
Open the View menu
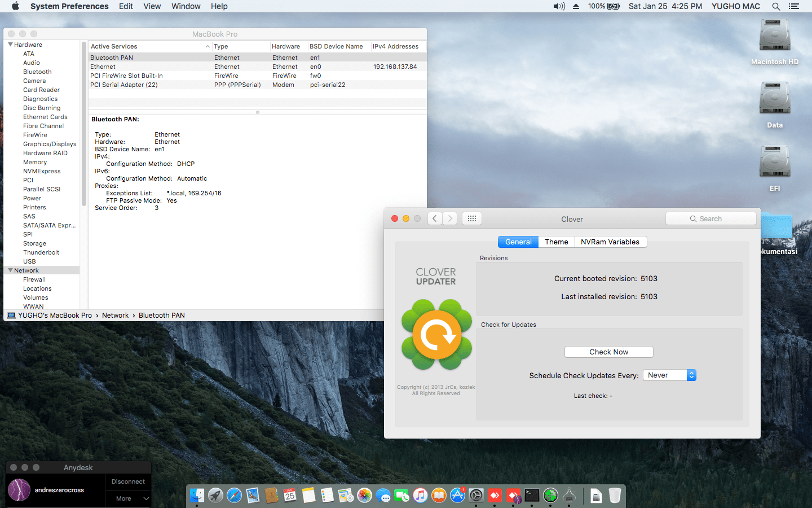[x=152, y=6]
